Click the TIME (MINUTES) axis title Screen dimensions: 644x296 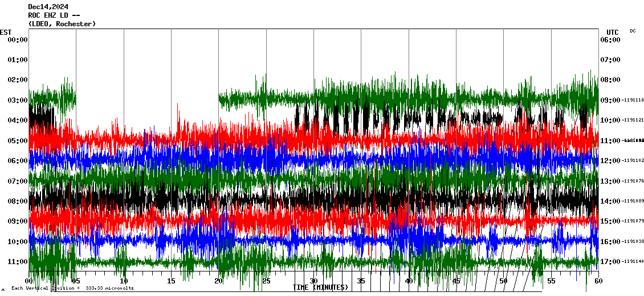(x=320, y=287)
